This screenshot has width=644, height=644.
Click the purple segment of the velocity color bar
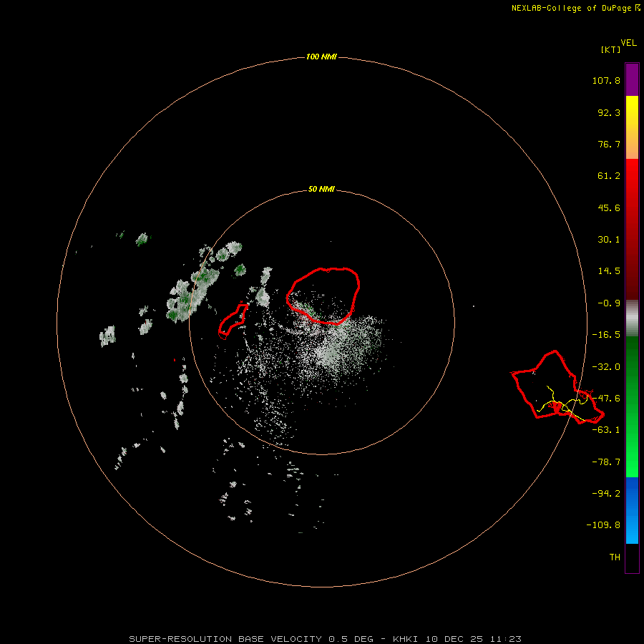[632, 79]
